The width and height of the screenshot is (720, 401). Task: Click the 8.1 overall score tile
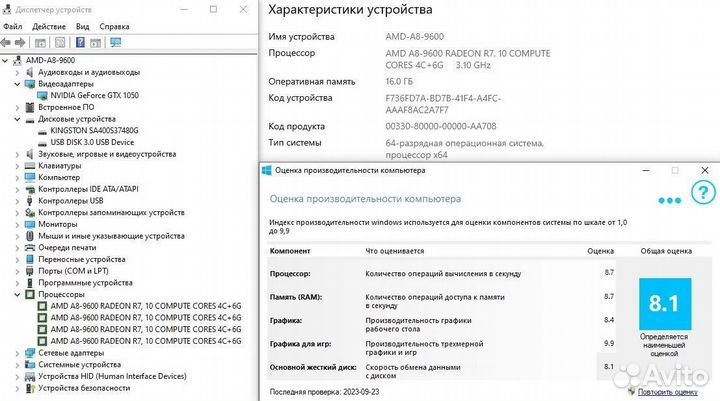coord(665,304)
